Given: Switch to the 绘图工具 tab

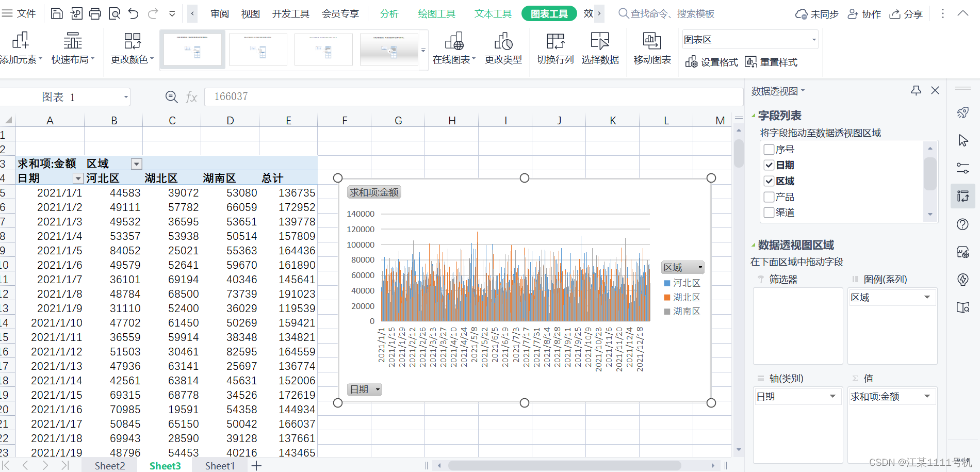Looking at the screenshot, I should [437, 14].
